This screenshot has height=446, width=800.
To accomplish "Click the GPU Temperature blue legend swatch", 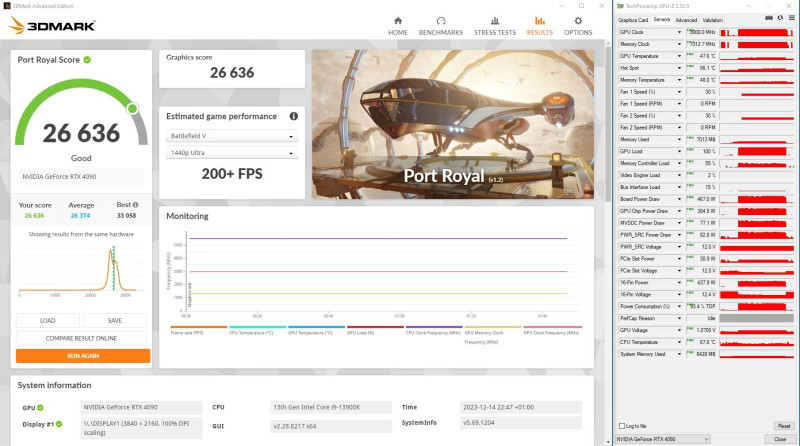I will (316, 327).
